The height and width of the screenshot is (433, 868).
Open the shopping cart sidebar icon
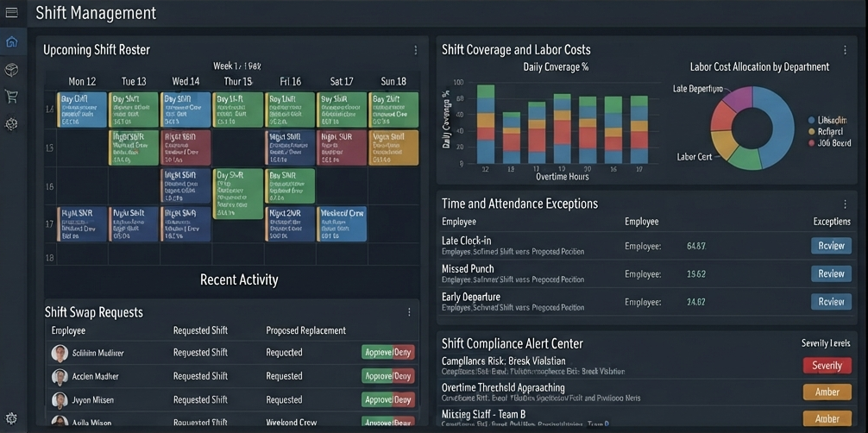click(x=11, y=97)
